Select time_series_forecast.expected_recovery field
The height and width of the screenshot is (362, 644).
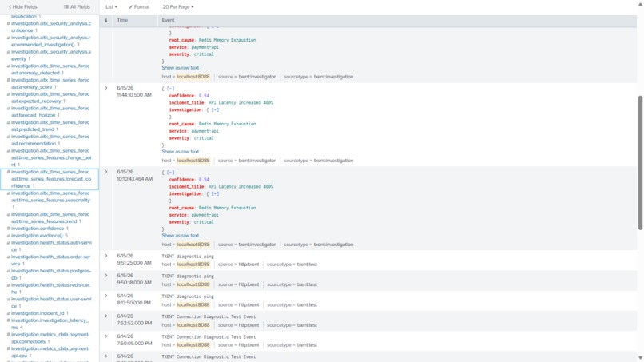coord(50,97)
